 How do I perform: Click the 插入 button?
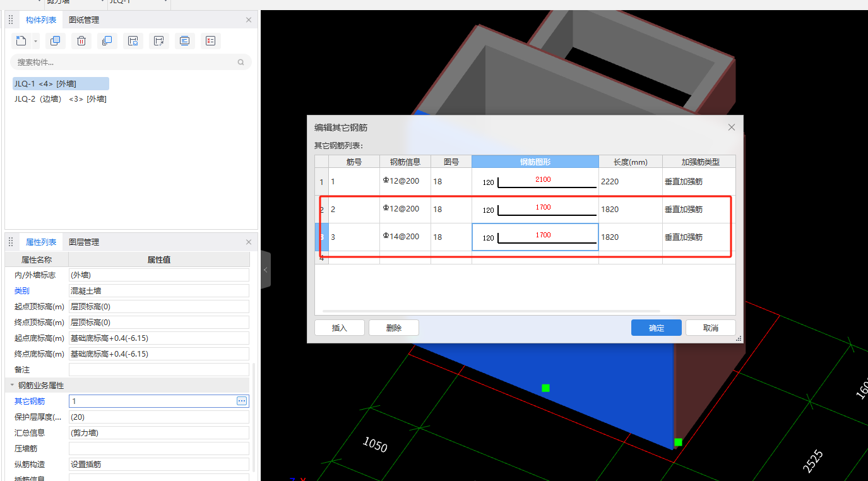click(x=340, y=328)
